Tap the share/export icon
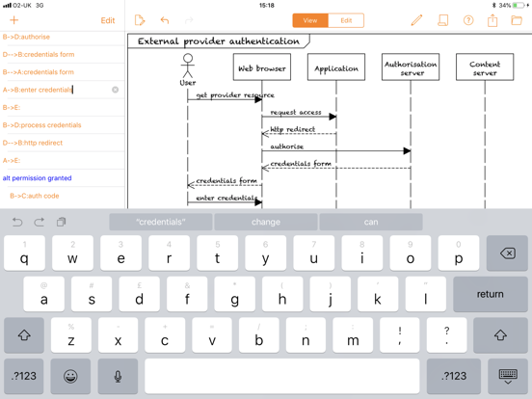 coord(492,20)
